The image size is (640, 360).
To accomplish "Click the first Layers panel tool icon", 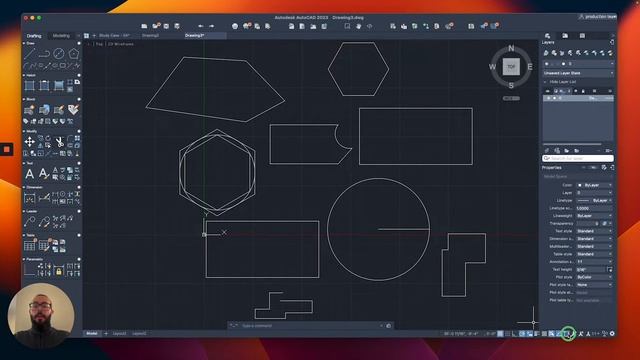I will click(x=546, y=53).
